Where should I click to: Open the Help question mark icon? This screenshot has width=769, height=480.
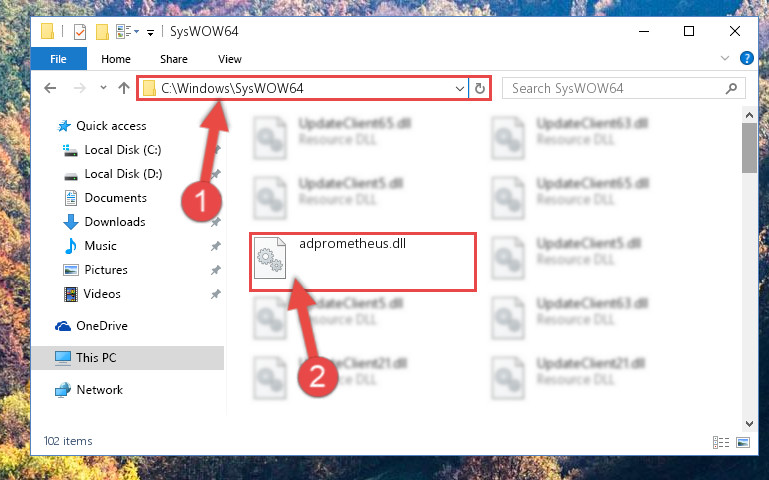pyautogui.click(x=746, y=58)
